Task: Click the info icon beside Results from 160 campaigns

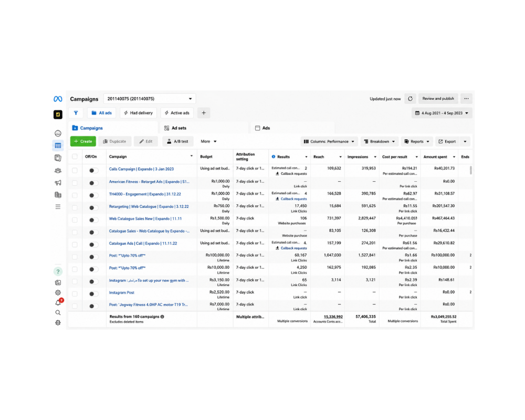Action: (162, 317)
